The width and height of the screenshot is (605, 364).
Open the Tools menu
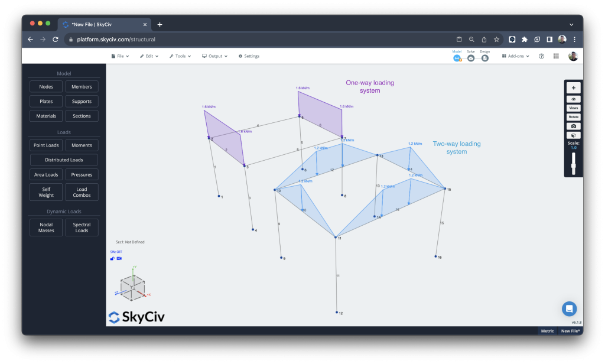pos(180,56)
